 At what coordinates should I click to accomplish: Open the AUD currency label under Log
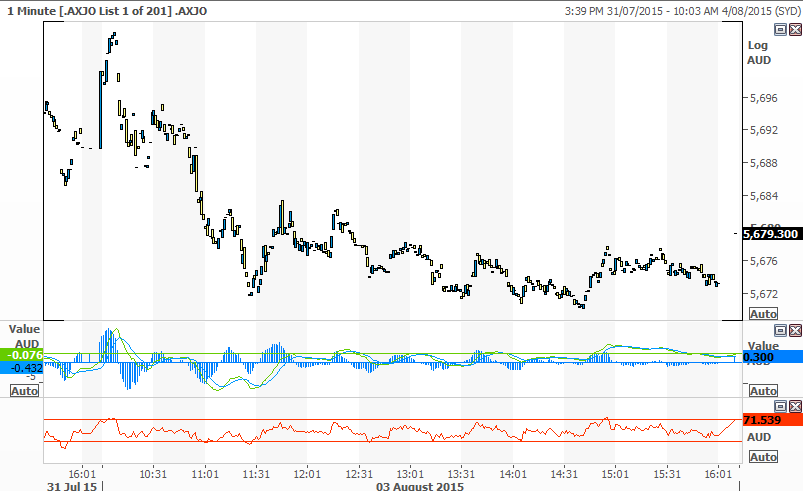(759, 60)
